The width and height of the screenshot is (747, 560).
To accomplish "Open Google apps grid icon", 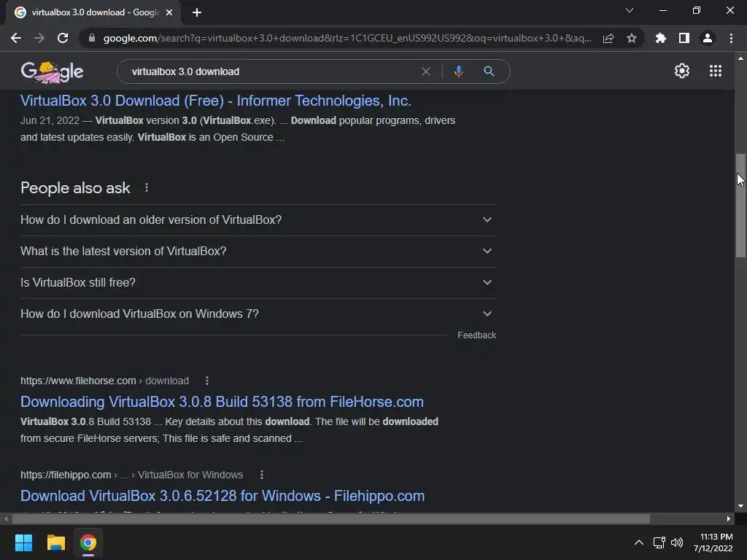I will [716, 71].
